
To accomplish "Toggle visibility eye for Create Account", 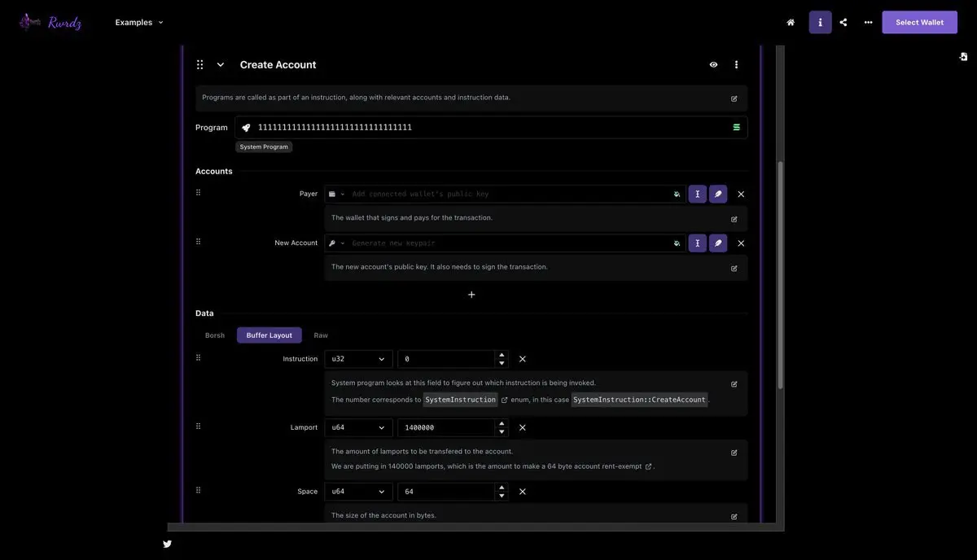I will pos(713,64).
